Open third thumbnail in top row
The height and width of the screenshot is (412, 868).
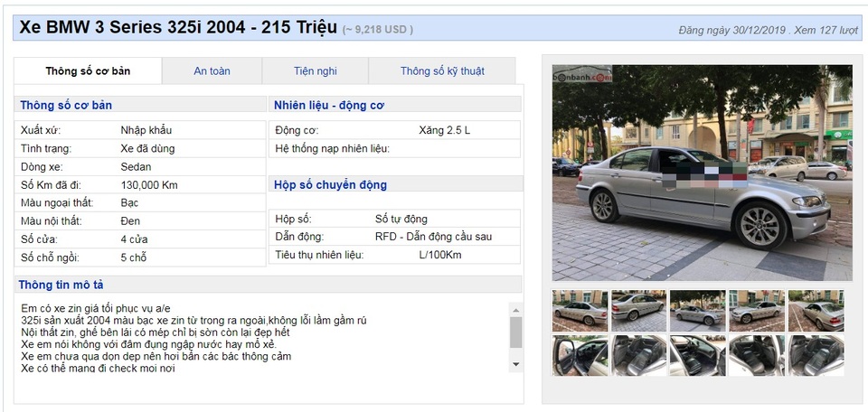(x=697, y=311)
